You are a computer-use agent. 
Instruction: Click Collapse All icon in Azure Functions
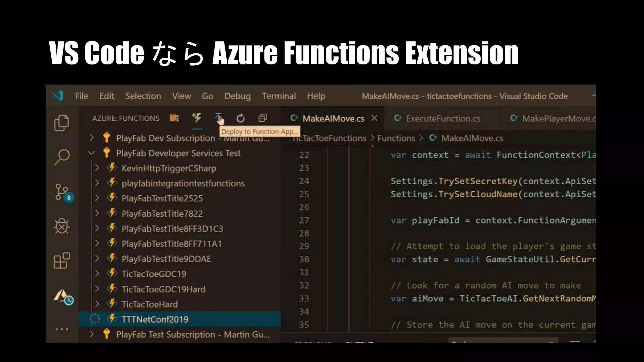click(263, 118)
